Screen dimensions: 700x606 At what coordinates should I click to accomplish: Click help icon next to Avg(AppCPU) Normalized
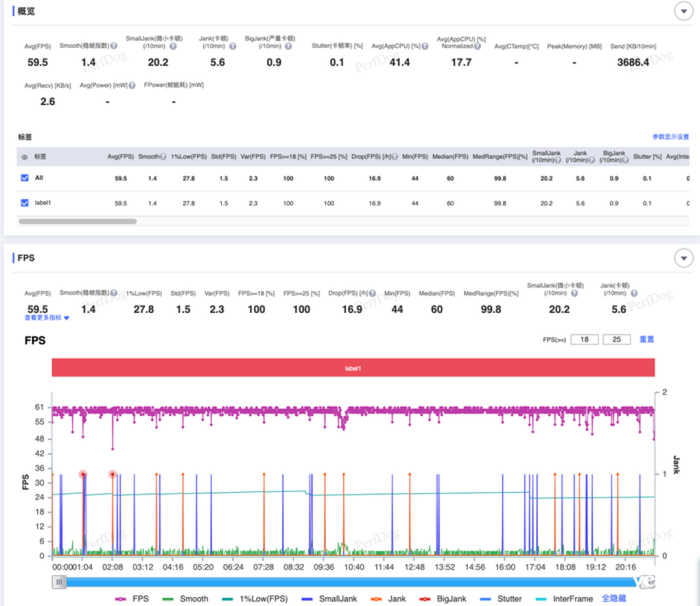pyautogui.click(x=478, y=46)
